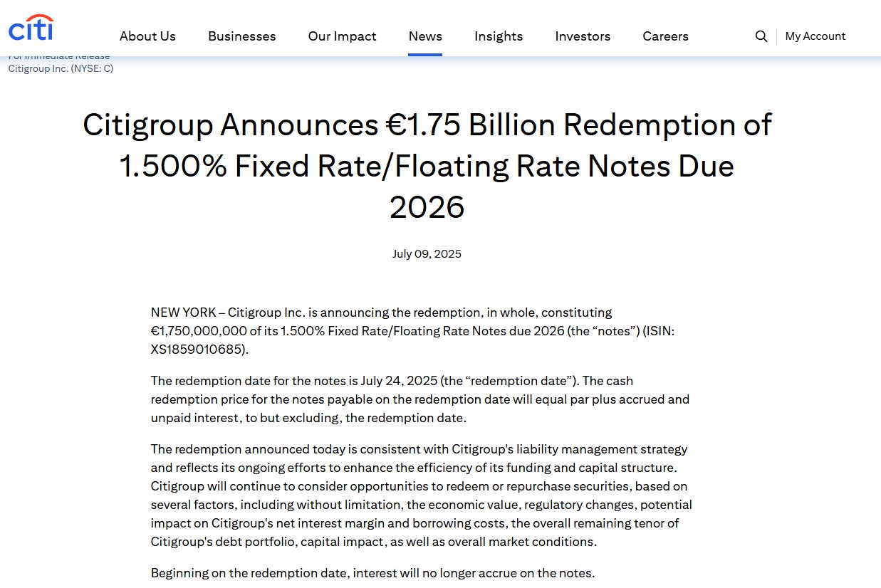
Task: Open the Our Impact menu
Action: pos(343,36)
